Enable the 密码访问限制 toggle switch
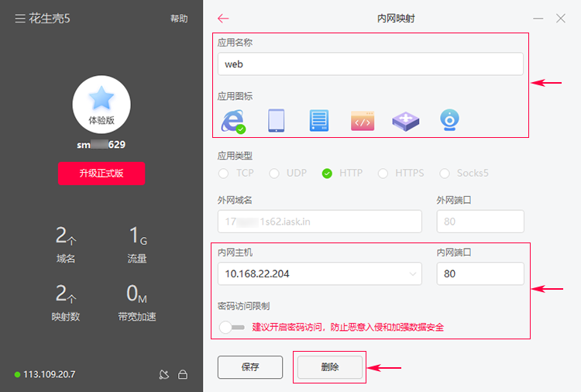Viewport: 581px width, 392px height. click(x=232, y=327)
